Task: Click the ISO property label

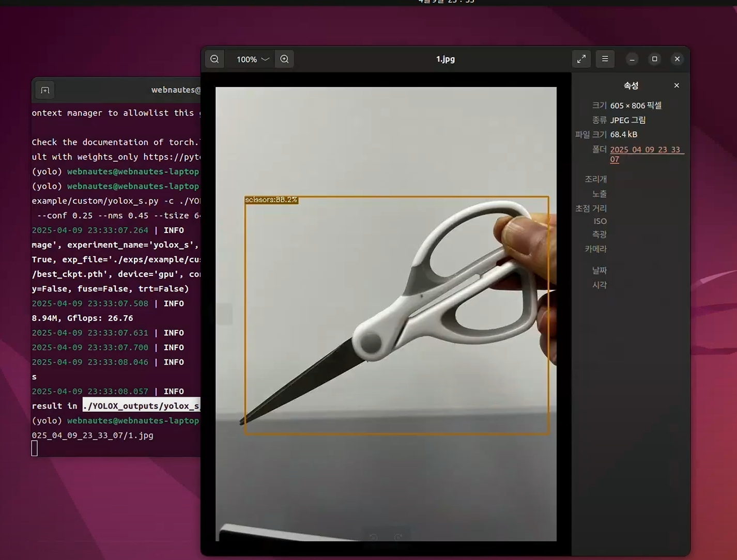Action: click(600, 221)
